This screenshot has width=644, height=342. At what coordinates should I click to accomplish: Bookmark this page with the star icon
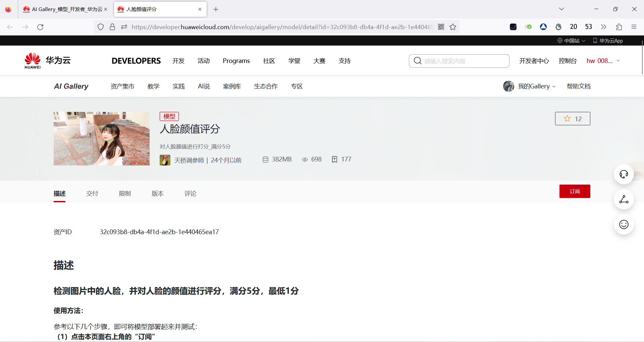click(x=453, y=27)
